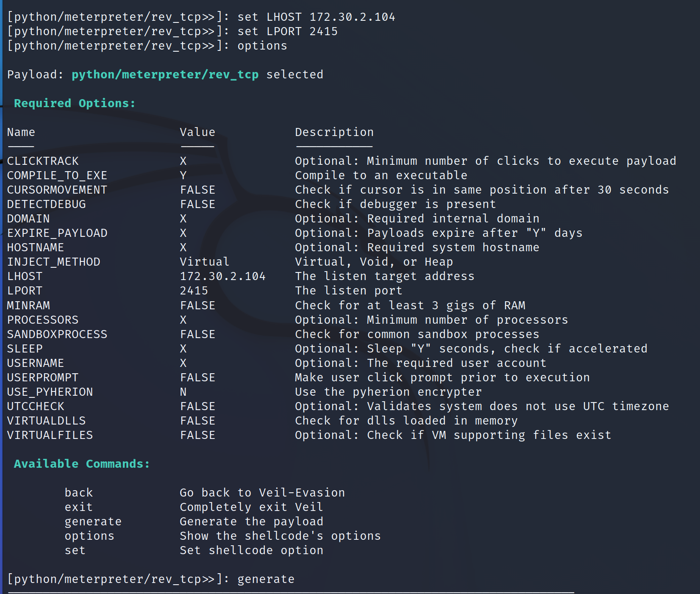The image size is (700, 594).
Task: Click the 172.30.2.104 value in LHOST row
Action: pos(223,276)
